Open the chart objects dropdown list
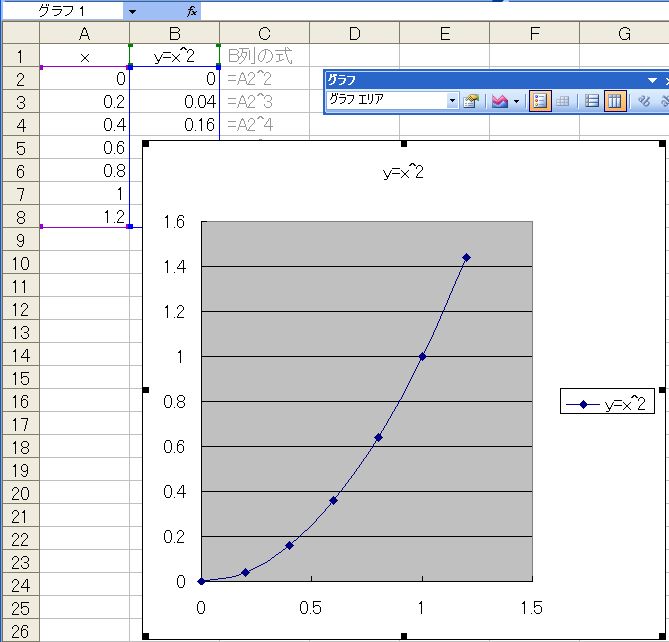Screen dimensions: 669x642 tap(452, 101)
